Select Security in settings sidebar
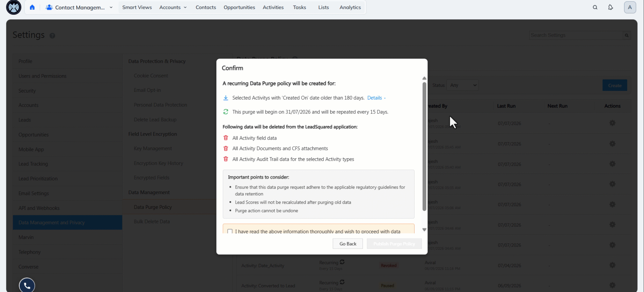 point(68,90)
